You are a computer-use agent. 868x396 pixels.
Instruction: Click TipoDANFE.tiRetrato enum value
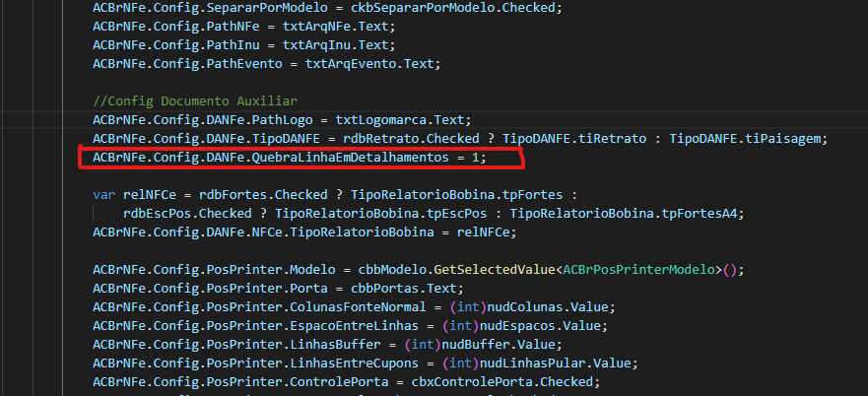click(574, 139)
